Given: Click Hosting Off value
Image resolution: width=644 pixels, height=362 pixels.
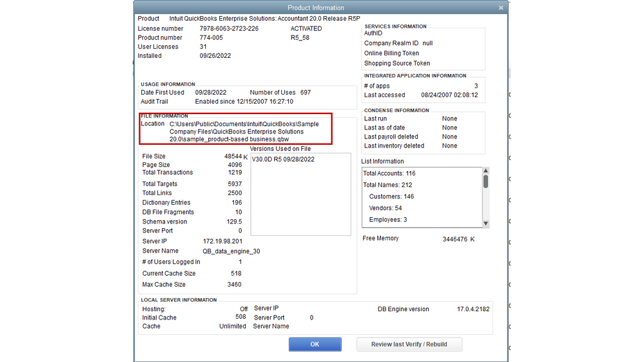Looking at the screenshot, I should (244, 309).
